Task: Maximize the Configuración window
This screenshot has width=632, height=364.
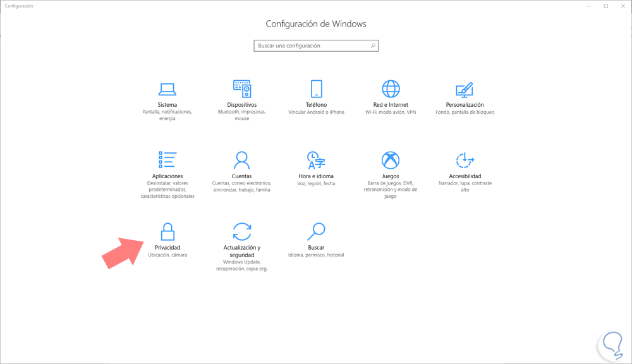Action: tap(606, 6)
